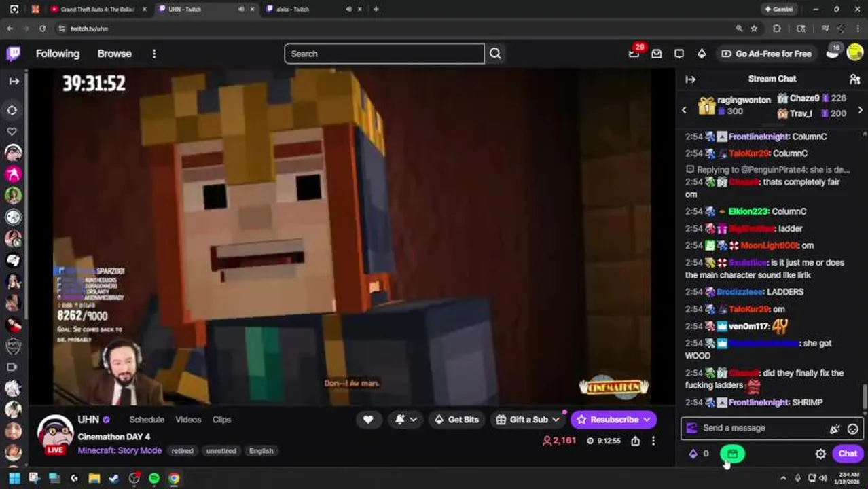868x489 pixels.
Task: Open the sidebar followed channels heart icon
Action: (x=12, y=131)
